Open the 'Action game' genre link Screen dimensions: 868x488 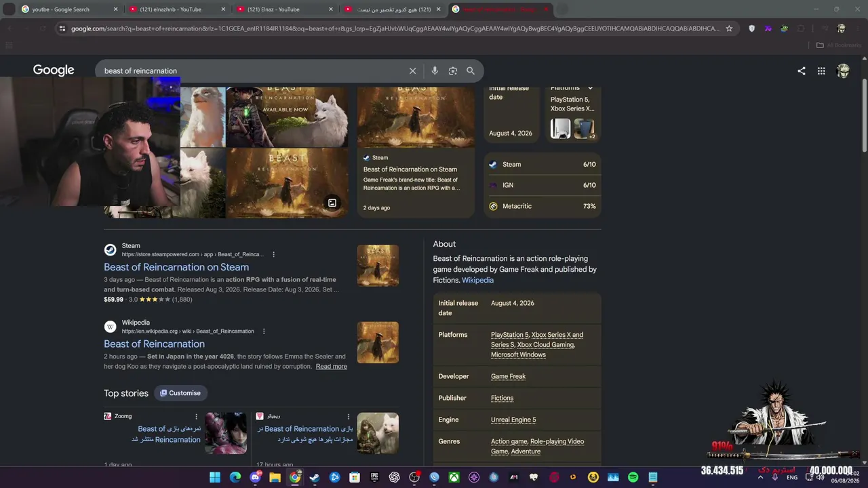pos(509,441)
